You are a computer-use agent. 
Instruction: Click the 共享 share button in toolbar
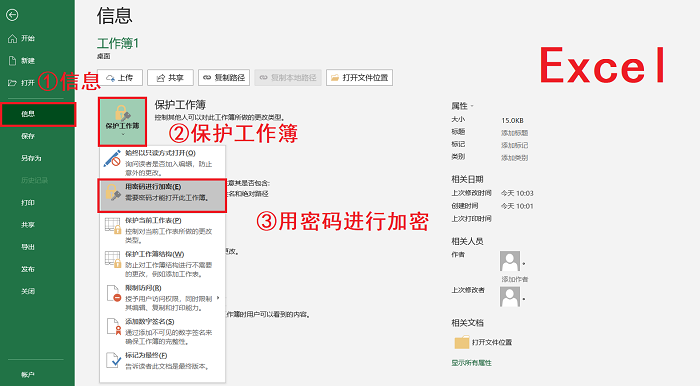click(x=170, y=78)
